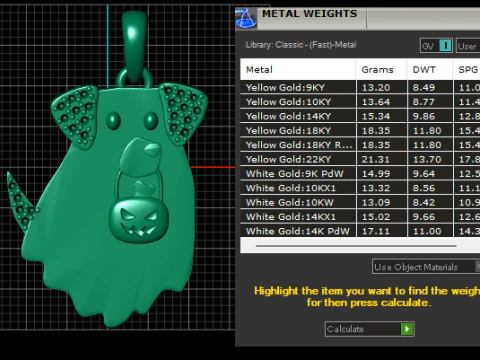Select the User library option

(468, 46)
